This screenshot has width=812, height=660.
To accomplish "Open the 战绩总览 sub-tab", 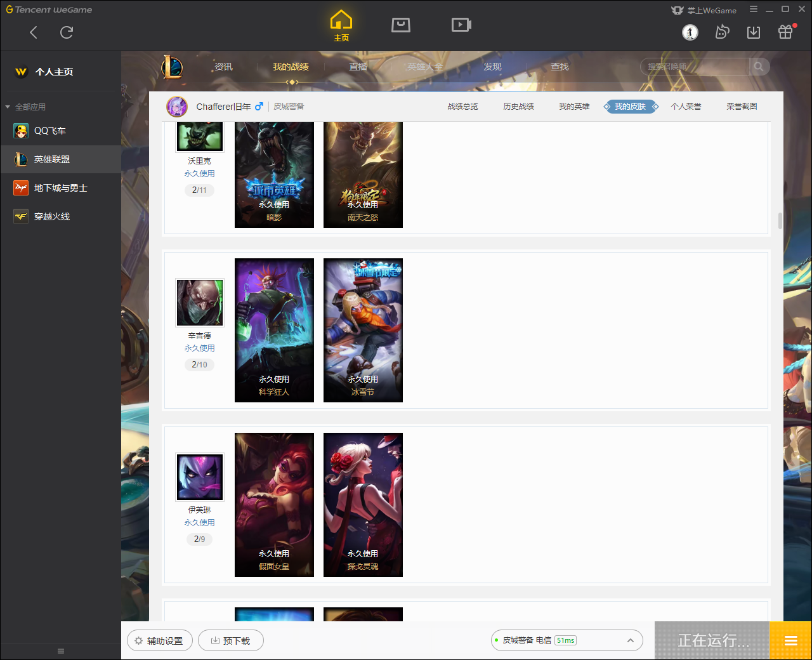I will click(x=462, y=107).
